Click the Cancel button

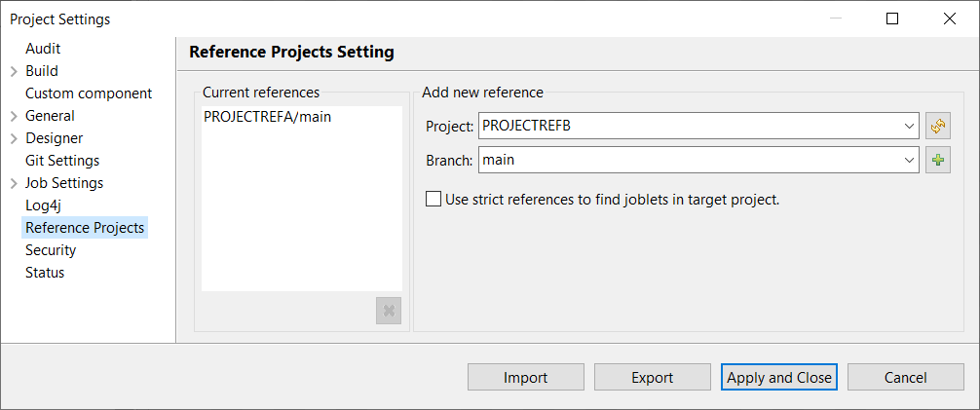click(x=905, y=378)
